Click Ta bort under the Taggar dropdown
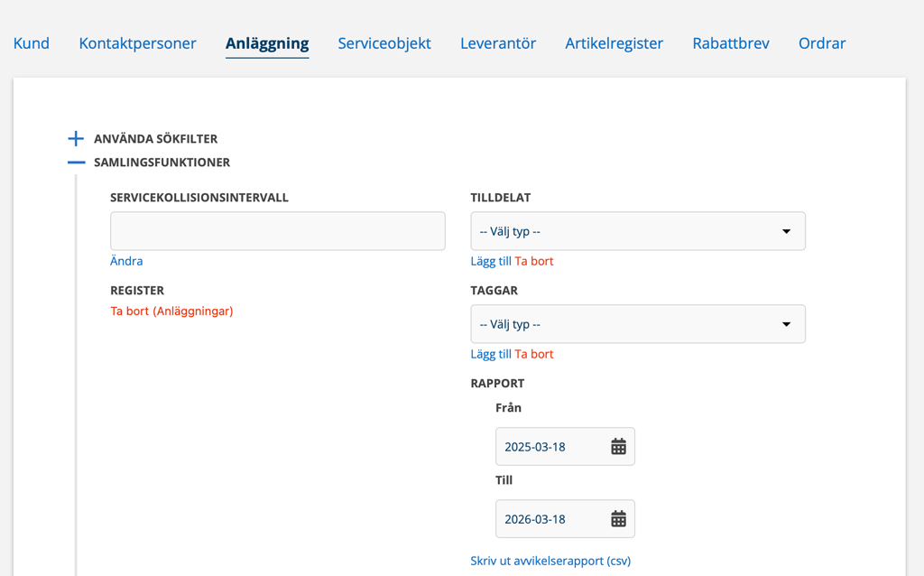Image resolution: width=924 pixels, height=576 pixels. coord(534,354)
